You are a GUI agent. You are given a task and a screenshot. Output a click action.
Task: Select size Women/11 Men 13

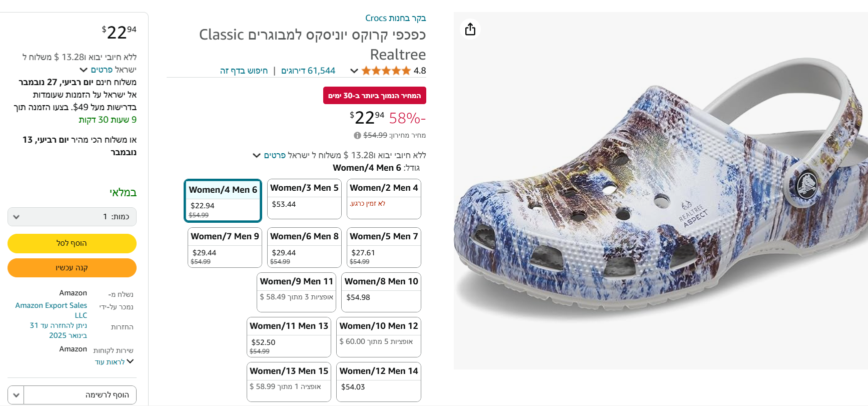click(289, 337)
